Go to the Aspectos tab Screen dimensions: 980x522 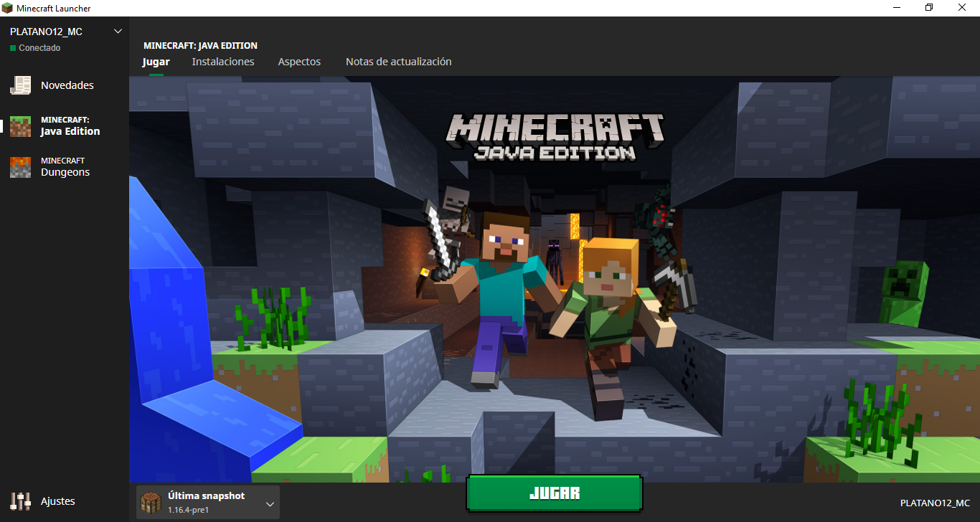pyautogui.click(x=299, y=62)
